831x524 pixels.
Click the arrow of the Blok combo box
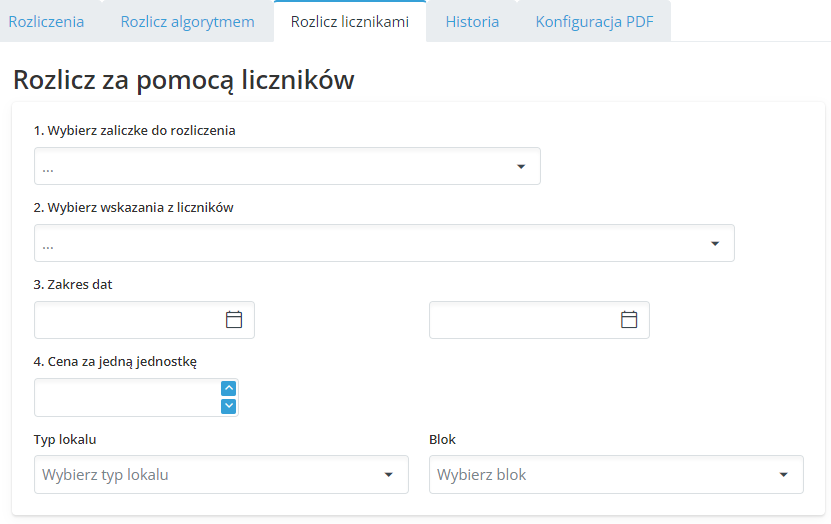coord(784,475)
